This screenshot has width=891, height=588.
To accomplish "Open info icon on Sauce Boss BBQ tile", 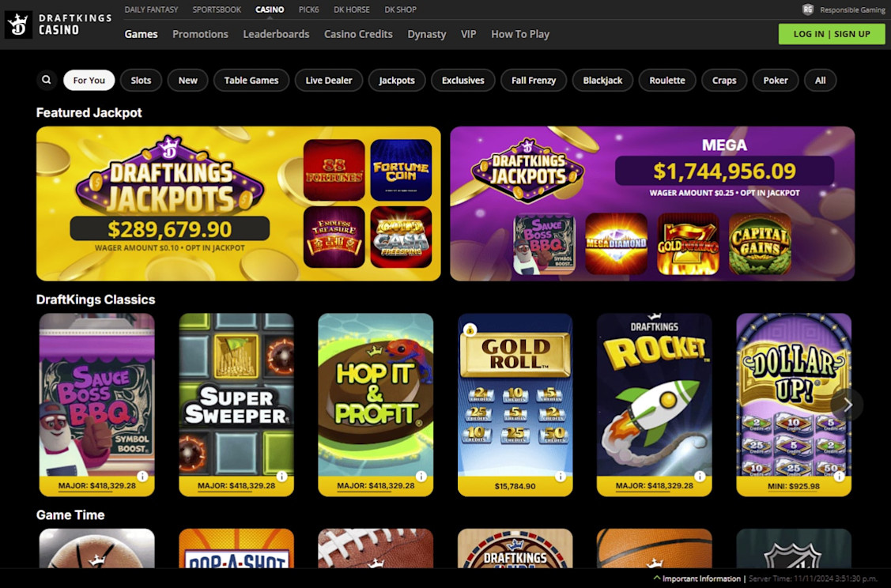I will [142, 476].
